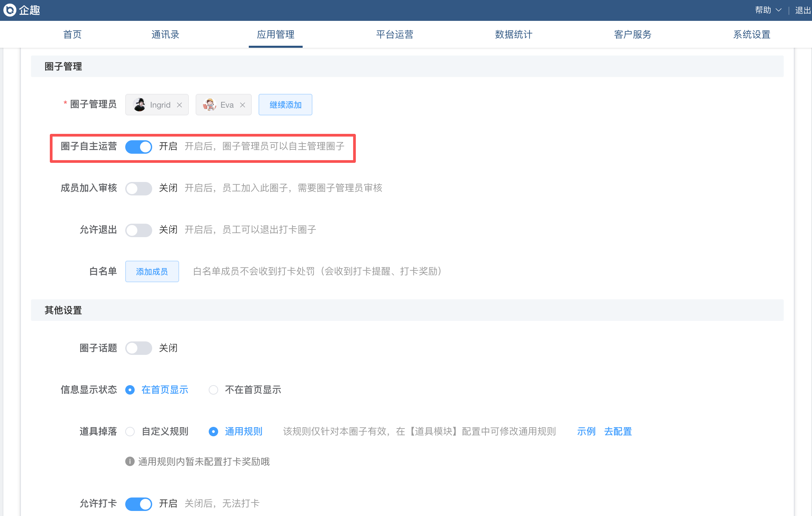The width and height of the screenshot is (812, 516).
Task: Click the info icon beside 通用规则 notice
Action: point(130,462)
